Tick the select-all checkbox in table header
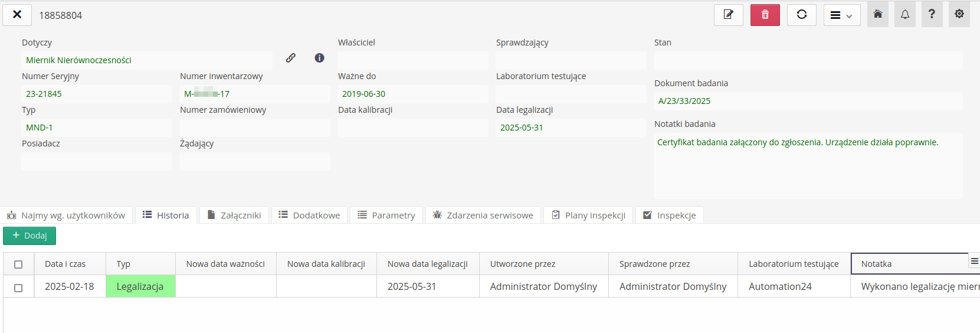The image size is (980, 333). 18,265
